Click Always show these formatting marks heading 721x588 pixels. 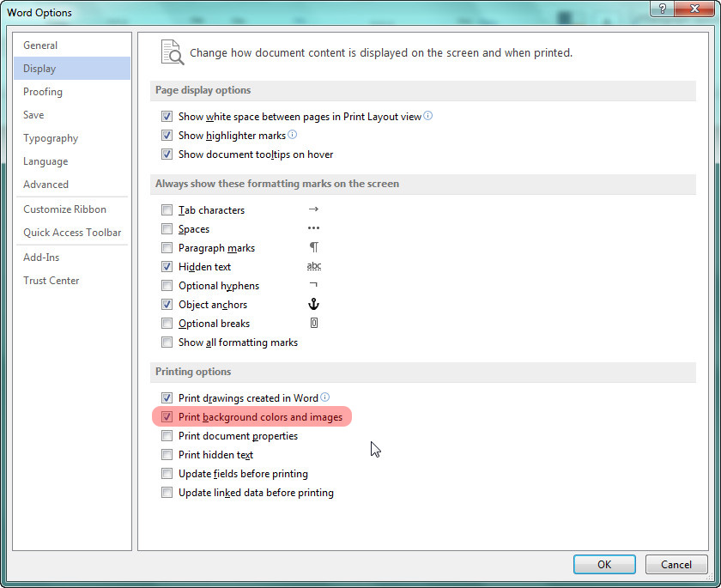click(x=277, y=184)
